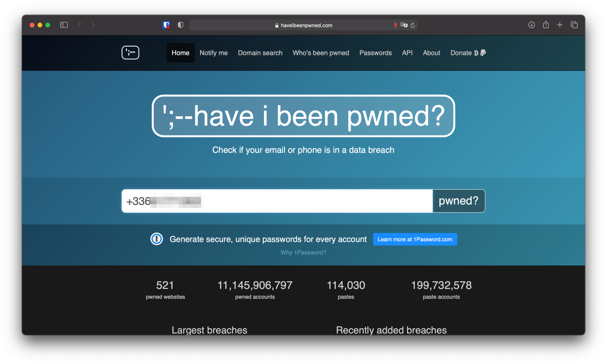The width and height of the screenshot is (607, 364).
Task: Open the share sheet icon
Action: (546, 24)
